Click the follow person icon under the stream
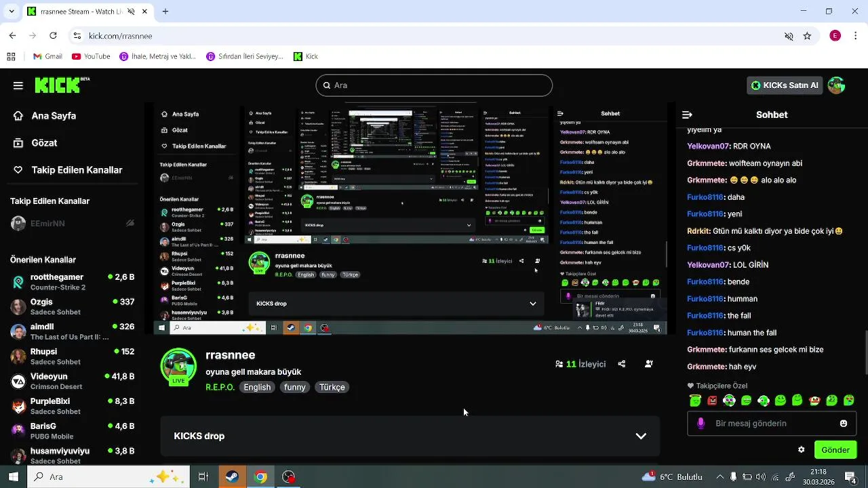Viewport: 868px width, 488px height. (649, 364)
